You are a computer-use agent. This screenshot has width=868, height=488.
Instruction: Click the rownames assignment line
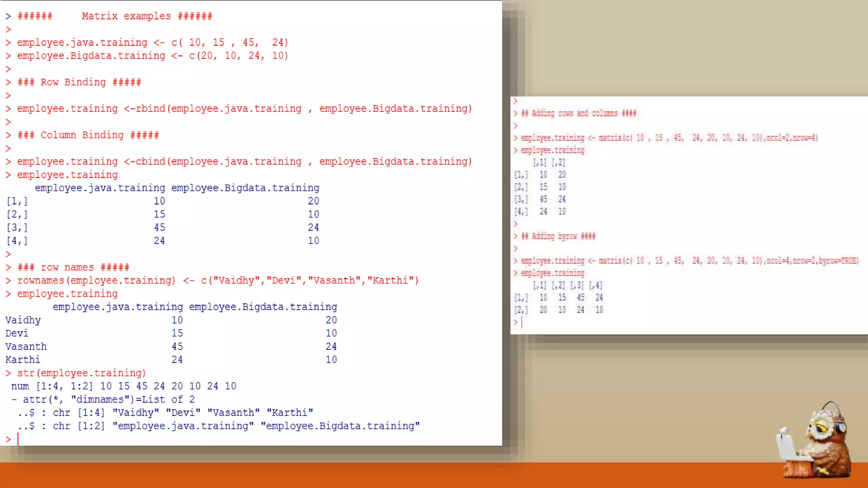coord(217,280)
